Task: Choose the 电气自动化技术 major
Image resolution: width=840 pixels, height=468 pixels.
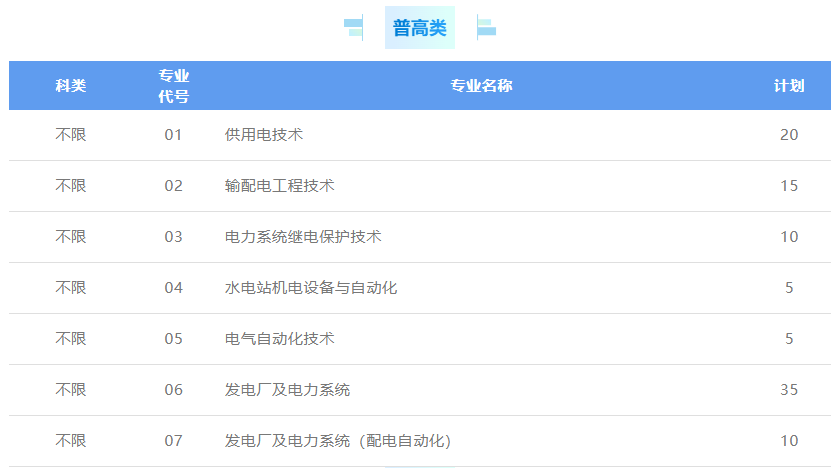Action: [280, 339]
